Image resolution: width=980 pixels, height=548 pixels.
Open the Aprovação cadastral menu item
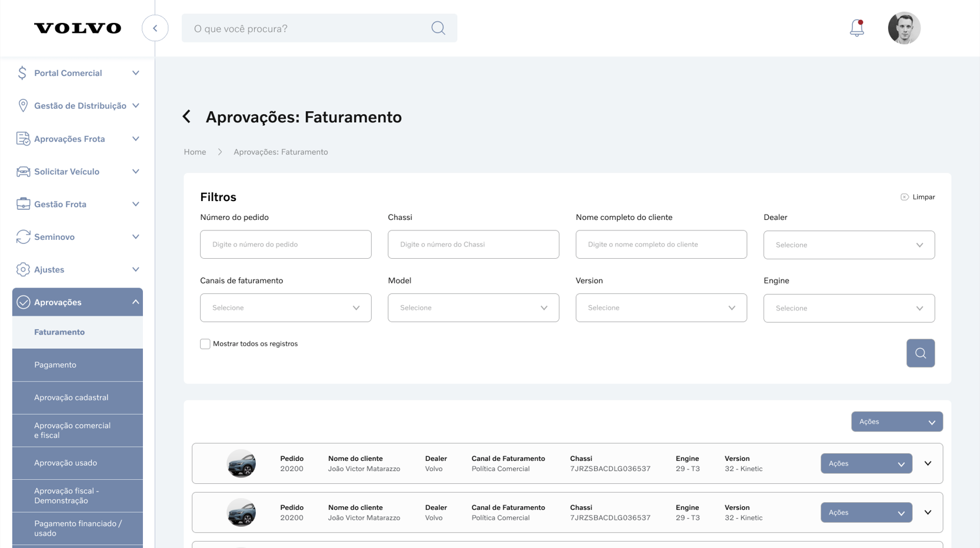tap(71, 397)
